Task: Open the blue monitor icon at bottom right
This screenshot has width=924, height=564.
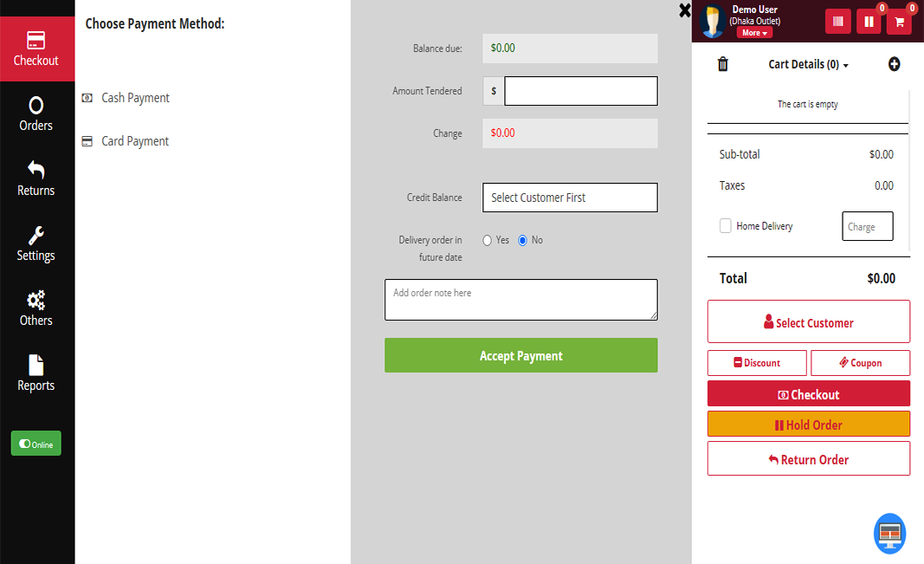Action: pyautogui.click(x=889, y=534)
